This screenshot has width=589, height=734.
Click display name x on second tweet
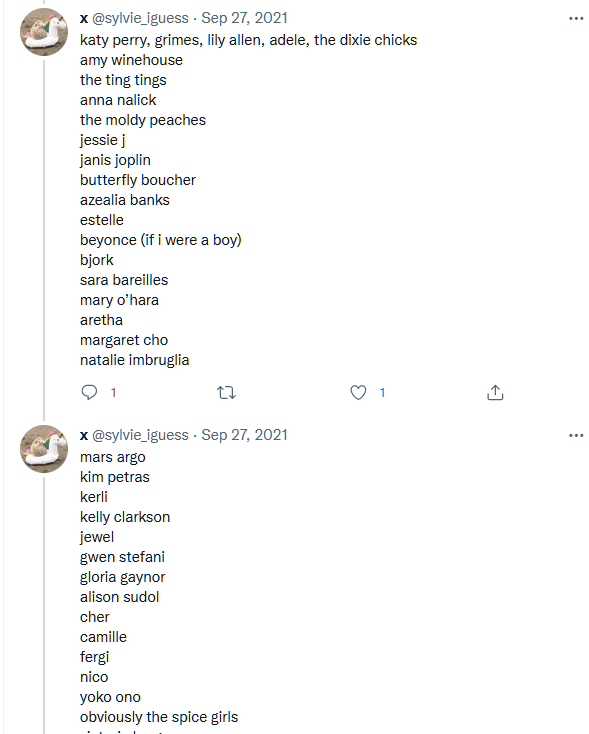click(84, 436)
